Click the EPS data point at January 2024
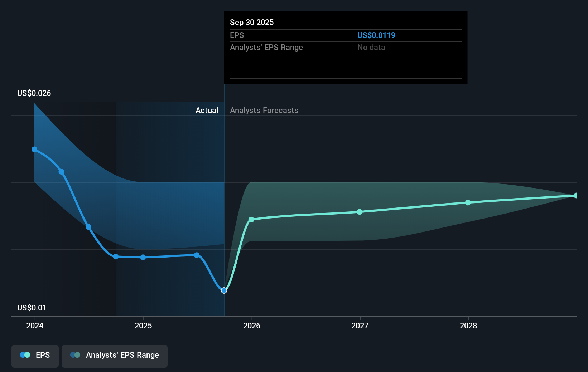 (34, 150)
